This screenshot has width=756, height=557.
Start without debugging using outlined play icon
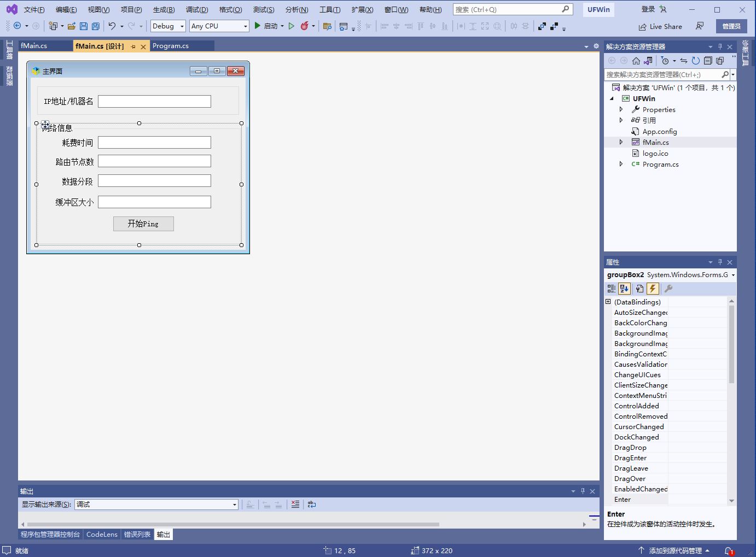tap(292, 26)
